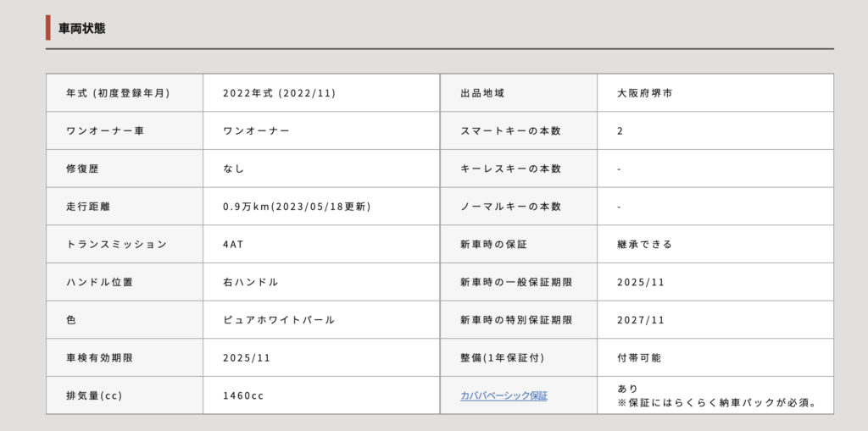The image size is (868, 431).
Task: Click the 2027/11 special warranty date
Action: (641, 320)
